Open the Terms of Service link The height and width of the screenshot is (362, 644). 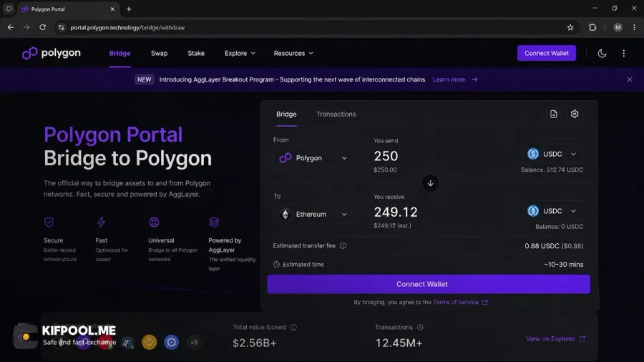[x=460, y=302]
